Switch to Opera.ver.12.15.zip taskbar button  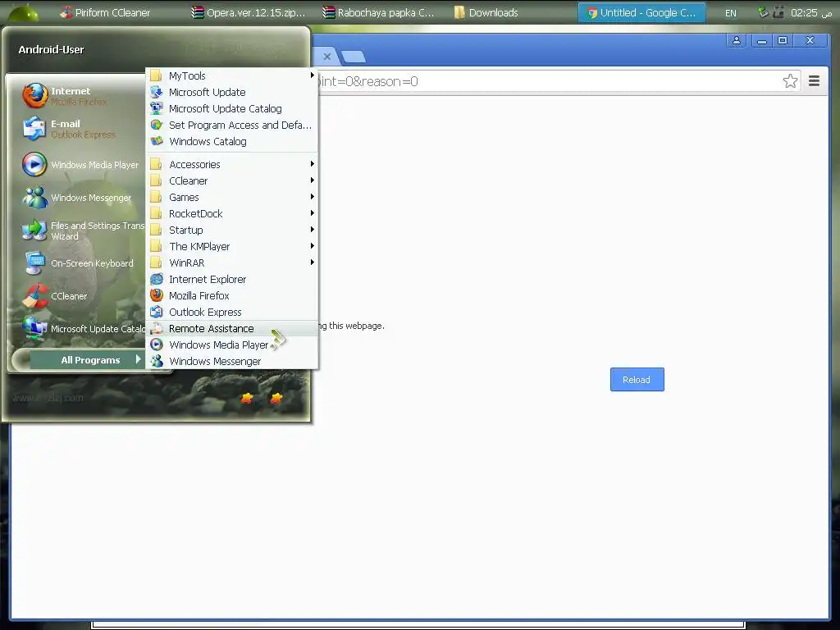(249, 12)
